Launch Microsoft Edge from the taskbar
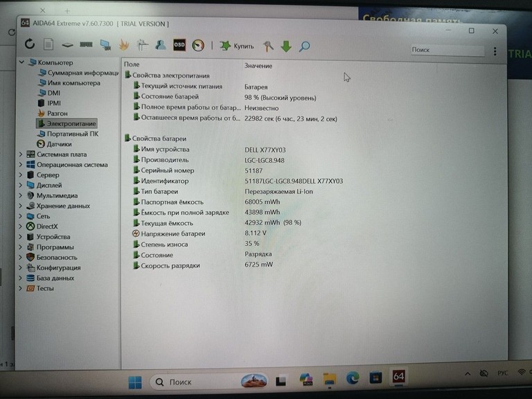Viewport: 532px width, 399px height. coord(353,378)
